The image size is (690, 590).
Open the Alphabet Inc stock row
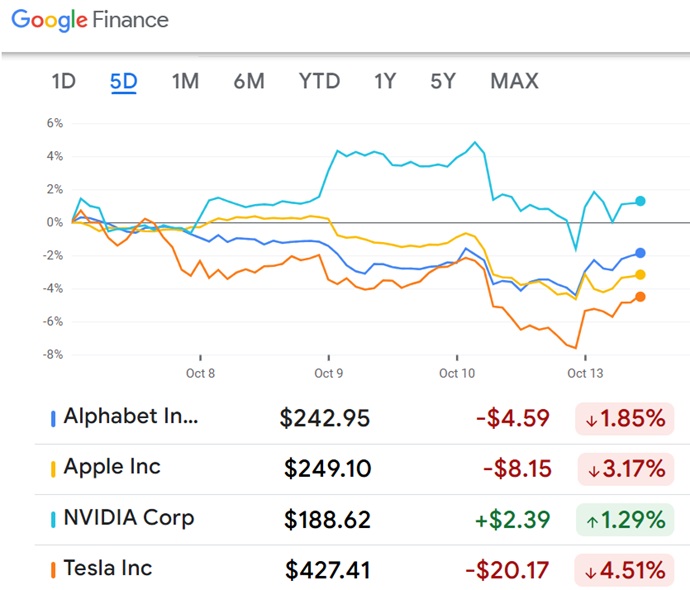click(131, 417)
